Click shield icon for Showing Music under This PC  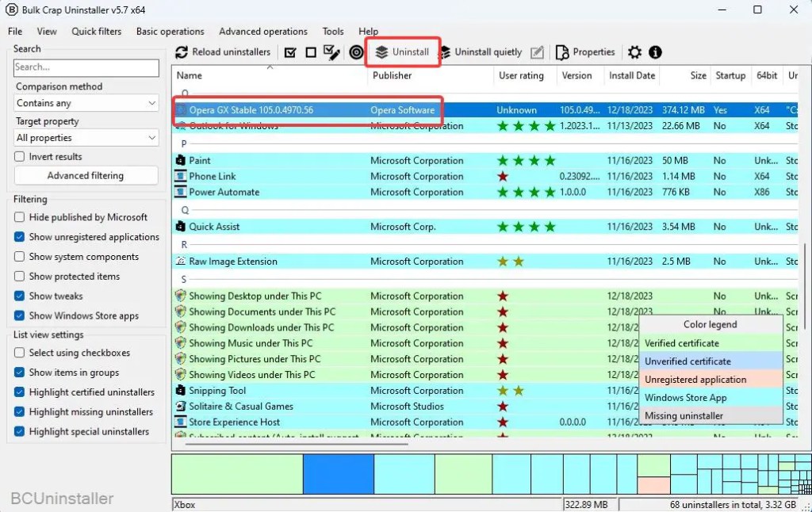tap(180, 342)
